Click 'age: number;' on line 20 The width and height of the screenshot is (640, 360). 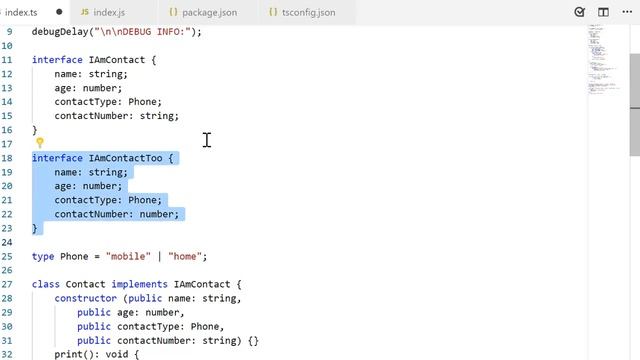[88, 186]
